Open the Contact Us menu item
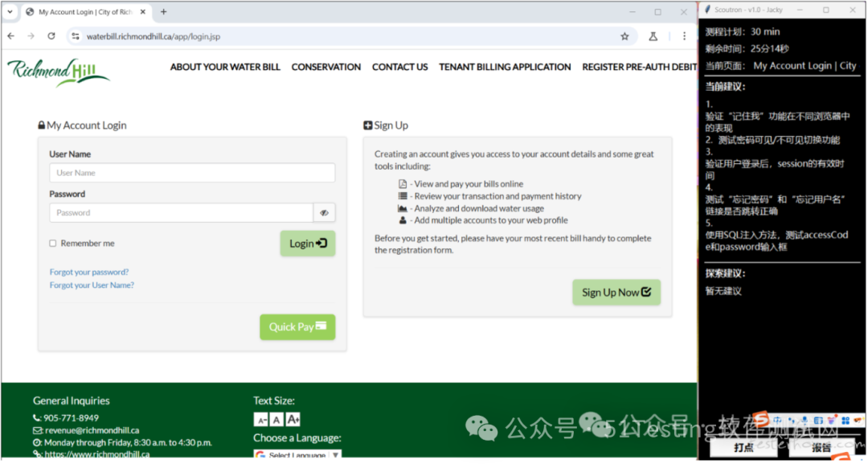The height and width of the screenshot is (464, 868). (x=399, y=67)
